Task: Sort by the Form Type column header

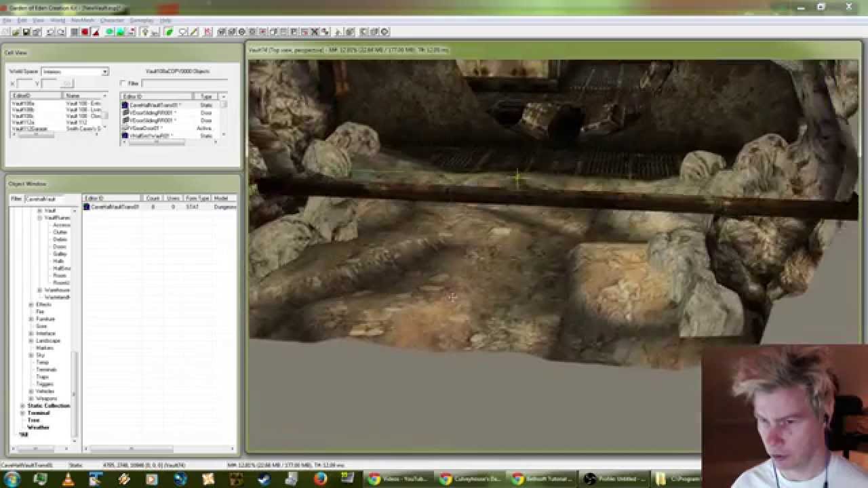Action: (197, 198)
